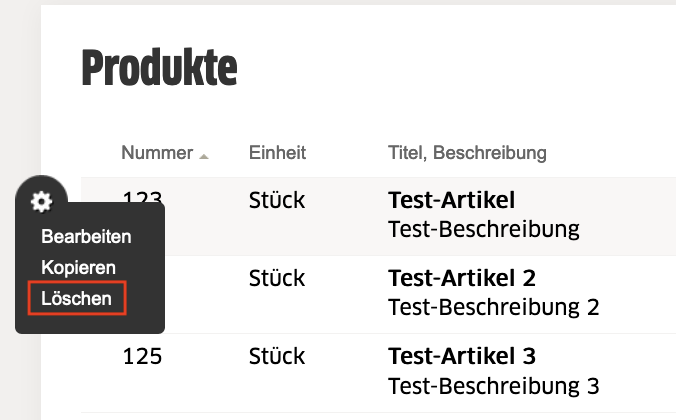Click the Test-Beschreibung 3 description text
This screenshot has height=420, width=676.
pos(494,386)
